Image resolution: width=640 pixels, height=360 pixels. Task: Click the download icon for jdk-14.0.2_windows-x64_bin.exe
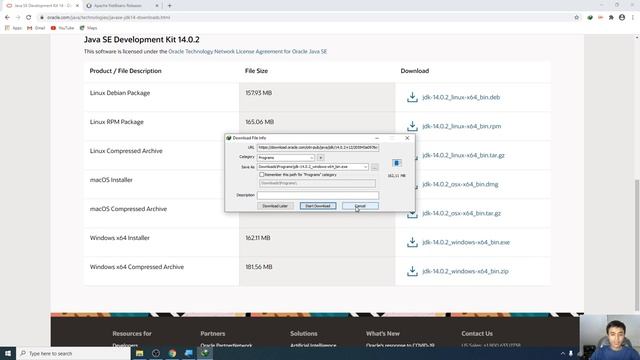click(412, 242)
